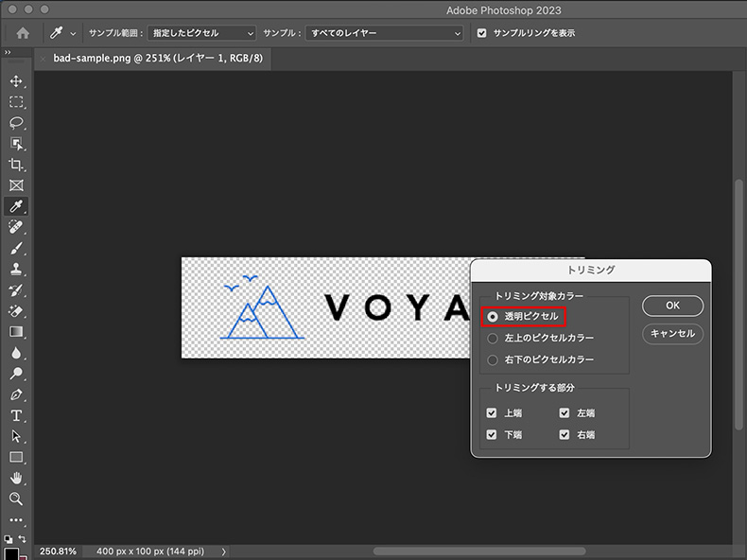Select the Clone Stamp tool
This screenshot has width=747, height=560.
(16, 269)
